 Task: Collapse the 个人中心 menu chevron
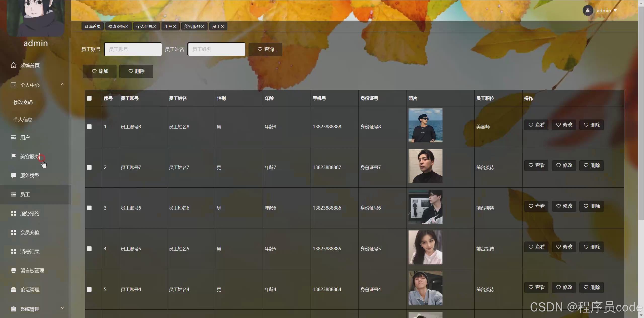(x=63, y=84)
